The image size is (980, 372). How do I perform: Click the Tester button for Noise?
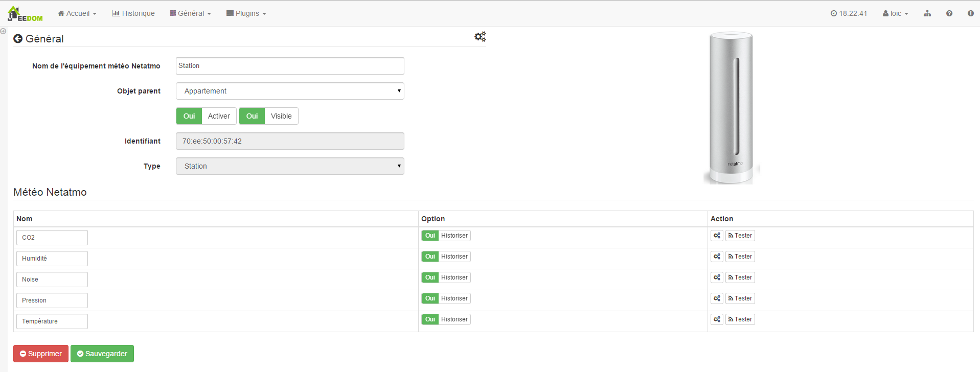pyautogui.click(x=740, y=277)
